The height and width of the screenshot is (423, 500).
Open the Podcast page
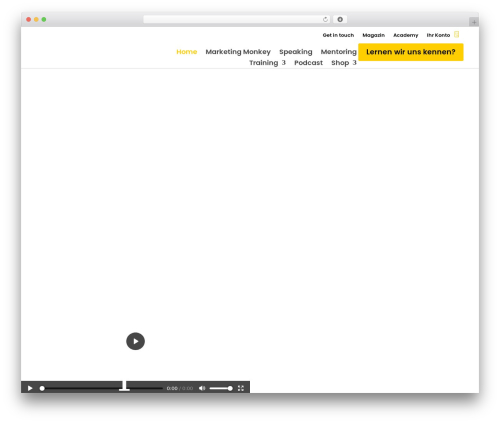pos(308,63)
